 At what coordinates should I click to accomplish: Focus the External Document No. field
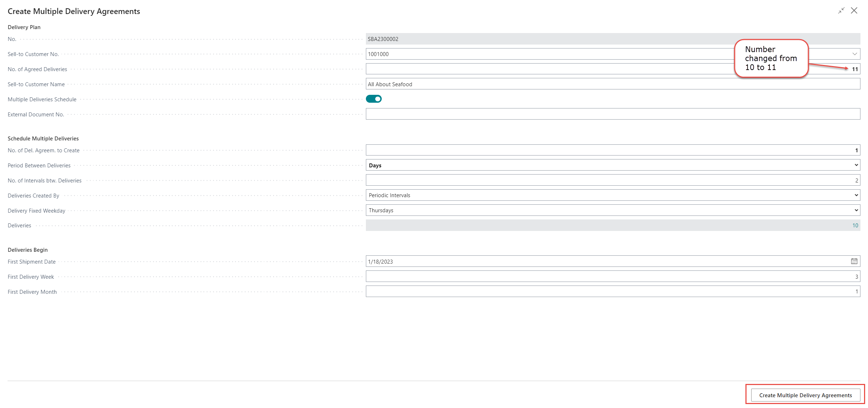click(612, 114)
